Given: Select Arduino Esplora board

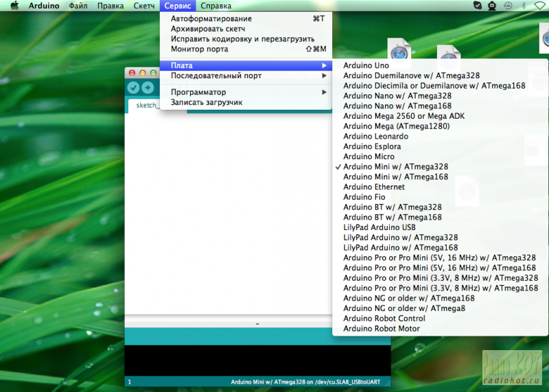Looking at the screenshot, I should point(440,146).
